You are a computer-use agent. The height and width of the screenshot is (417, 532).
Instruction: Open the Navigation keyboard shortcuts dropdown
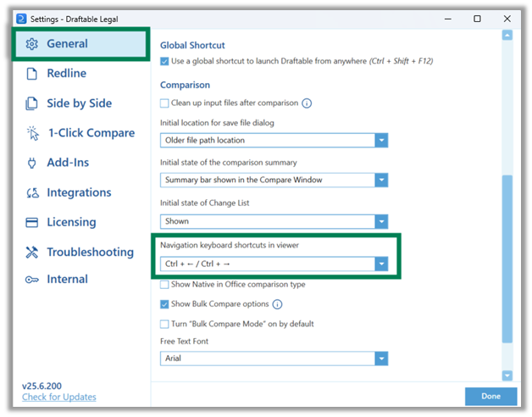tap(274, 264)
